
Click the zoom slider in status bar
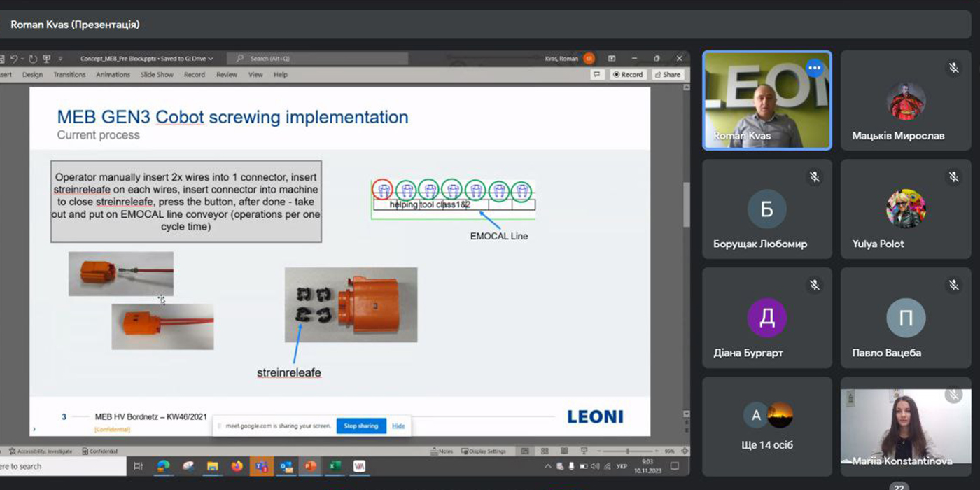pyautogui.click(x=628, y=451)
